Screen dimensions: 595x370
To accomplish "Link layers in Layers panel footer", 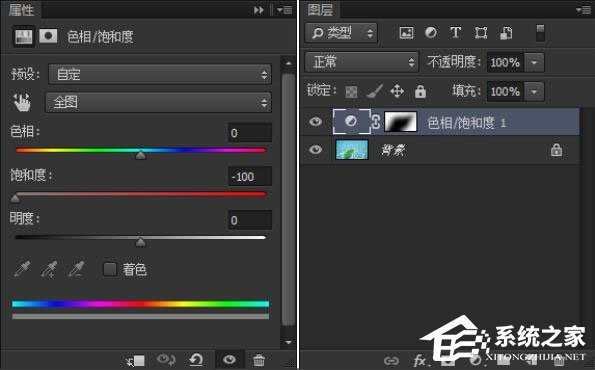I will [x=391, y=361].
